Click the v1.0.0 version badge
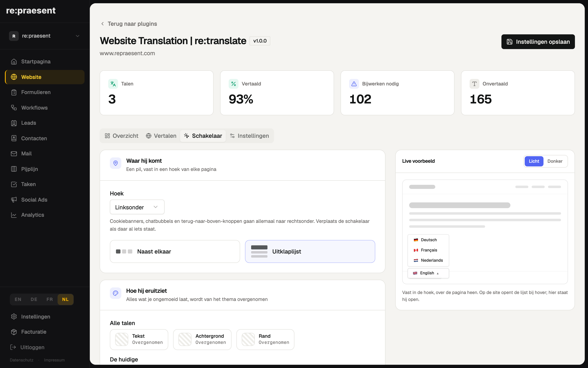 [260, 41]
